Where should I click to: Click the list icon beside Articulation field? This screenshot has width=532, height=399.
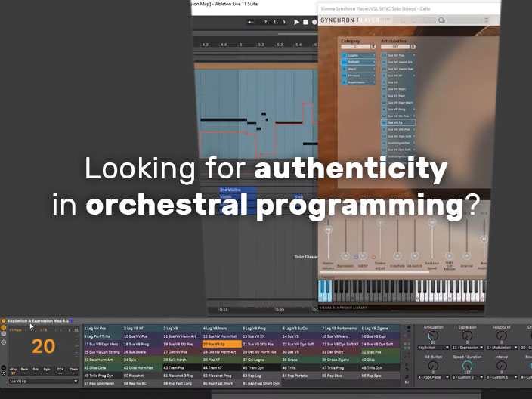tap(413, 47)
